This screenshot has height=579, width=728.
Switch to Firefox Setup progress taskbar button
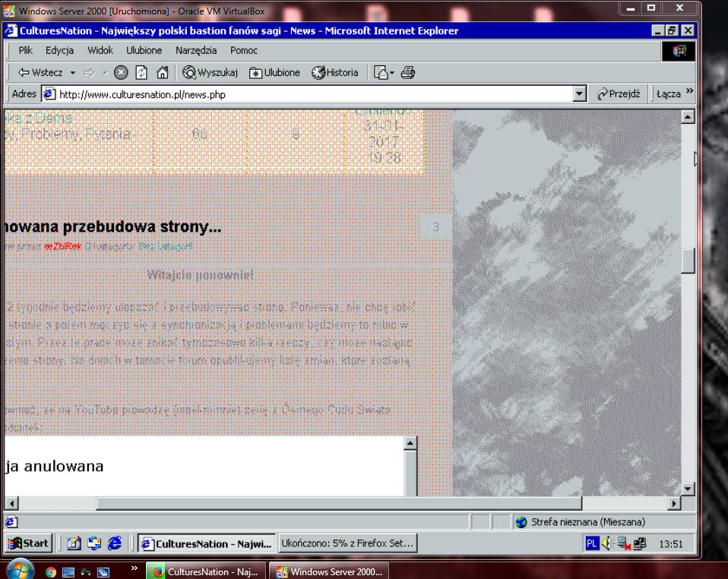point(348,543)
